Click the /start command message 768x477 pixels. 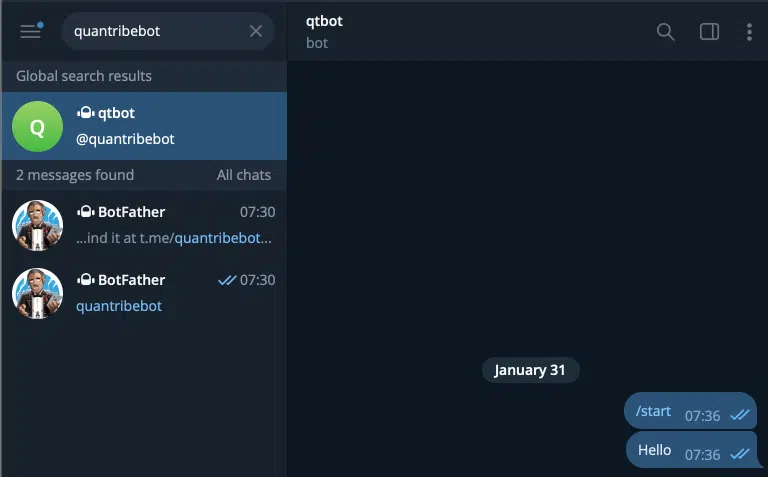[654, 411]
